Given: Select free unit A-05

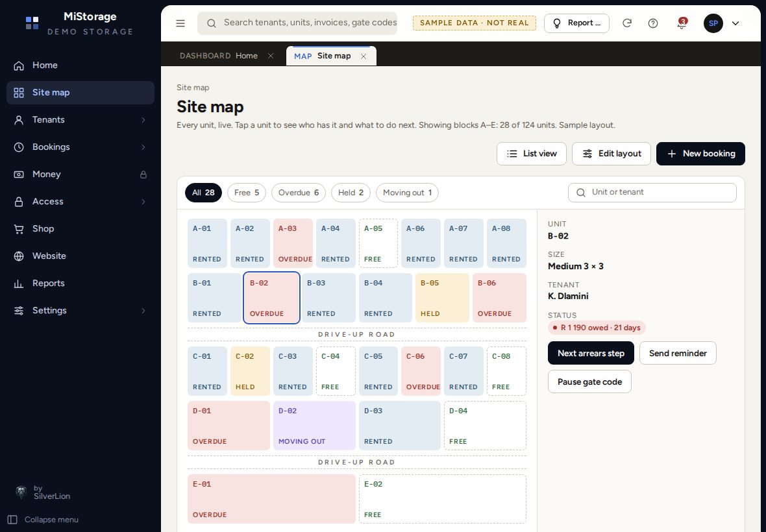Looking at the screenshot, I should (x=378, y=243).
